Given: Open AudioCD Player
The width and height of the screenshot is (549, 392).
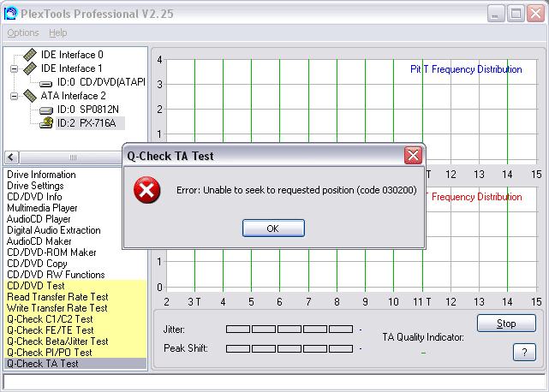Looking at the screenshot, I should tap(39, 219).
